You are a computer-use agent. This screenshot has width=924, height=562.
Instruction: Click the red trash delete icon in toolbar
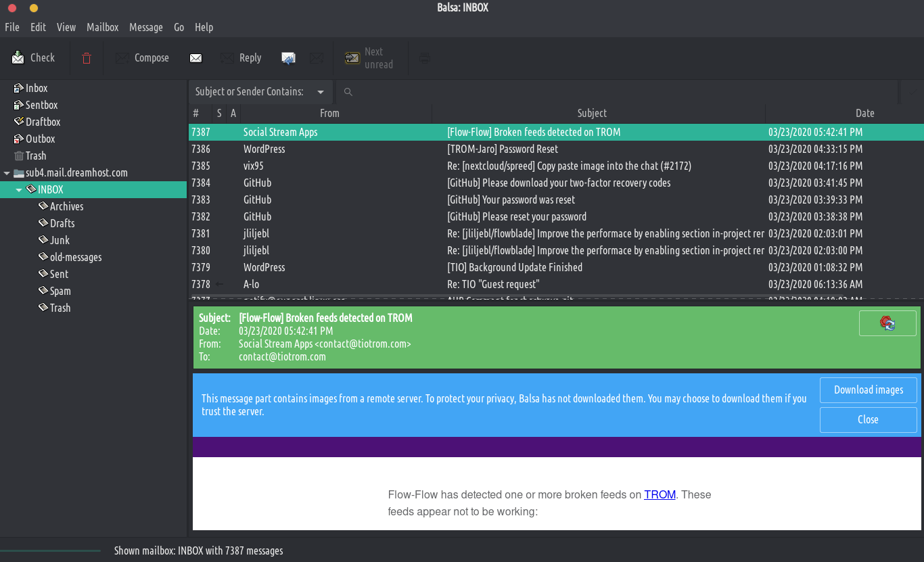pos(87,58)
